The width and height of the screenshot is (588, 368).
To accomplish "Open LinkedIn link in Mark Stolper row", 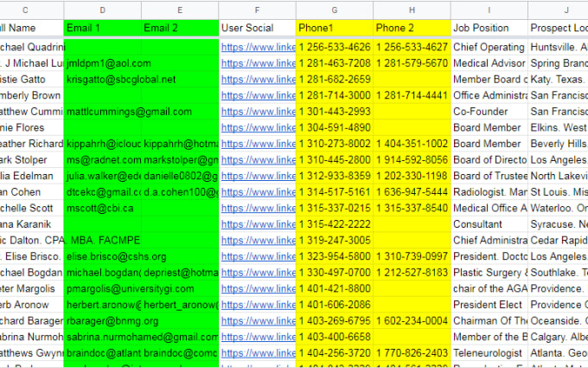I will click(258, 160).
